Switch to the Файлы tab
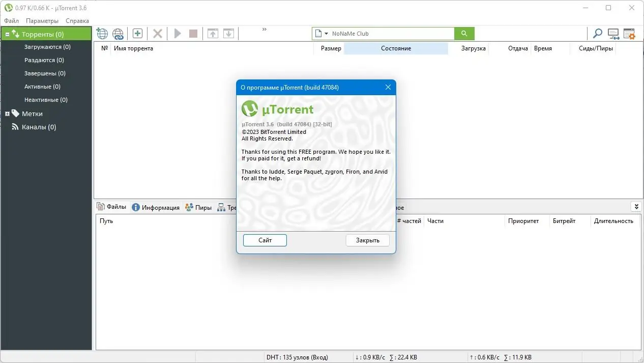 (111, 207)
